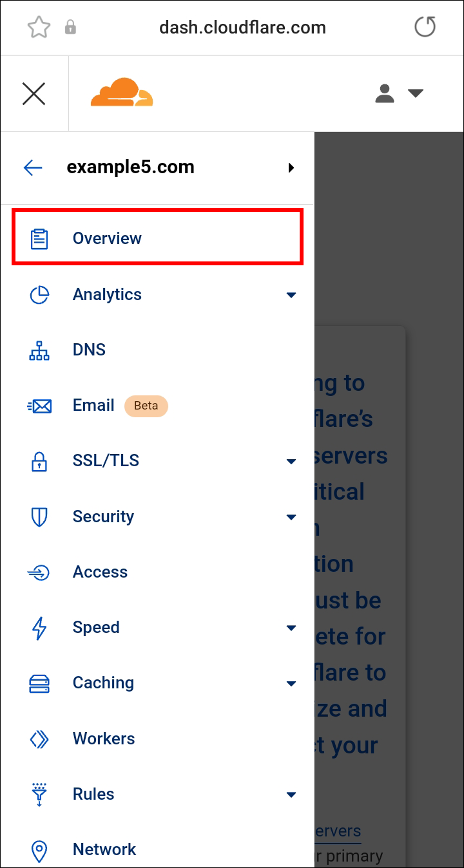This screenshot has width=464, height=868.
Task: Click the Access icon in sidebar
Action: coord(39,572)
